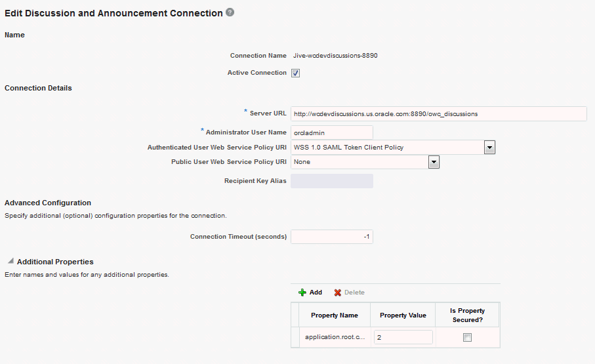595x364 pixels.
Task: Open Public User Web Service Policy dropdown
Action: click(433, 161)
